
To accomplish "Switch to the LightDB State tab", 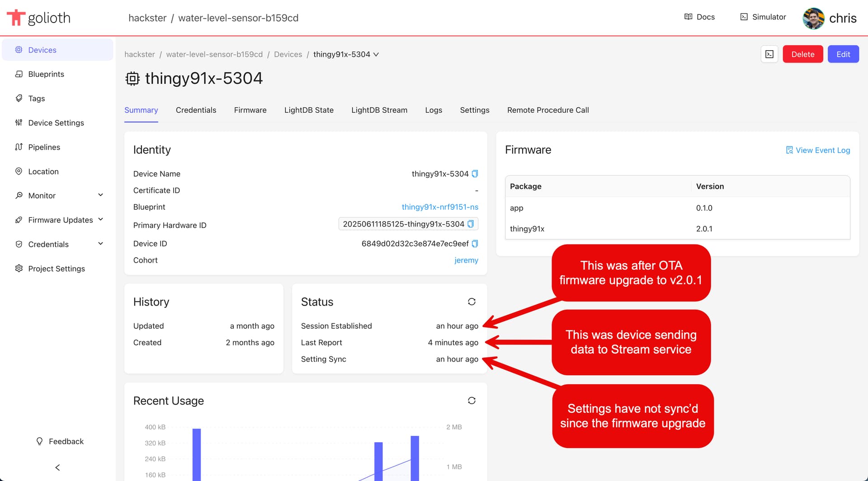I will pos(309,110).
